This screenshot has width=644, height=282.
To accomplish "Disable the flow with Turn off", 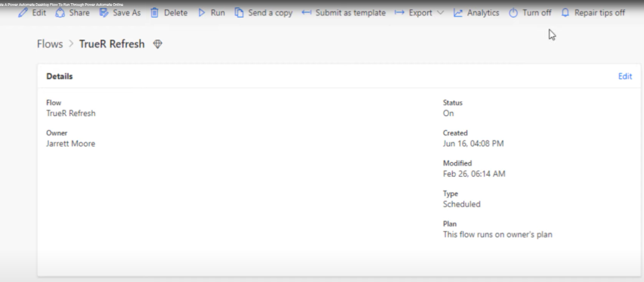I will point(537,13).
